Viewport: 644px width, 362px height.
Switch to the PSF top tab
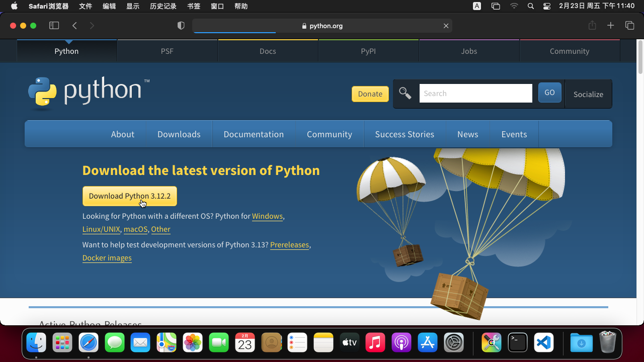coord(167,51)
